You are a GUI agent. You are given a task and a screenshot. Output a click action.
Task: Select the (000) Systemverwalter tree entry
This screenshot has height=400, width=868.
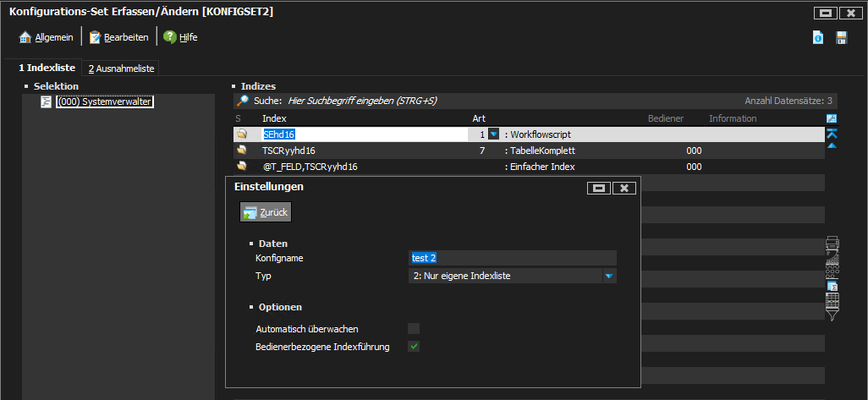104,102
